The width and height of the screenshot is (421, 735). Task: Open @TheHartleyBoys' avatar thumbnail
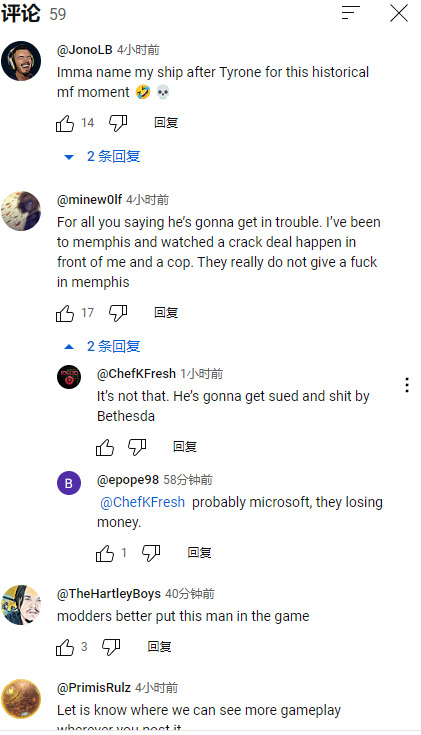click(21, 605)
